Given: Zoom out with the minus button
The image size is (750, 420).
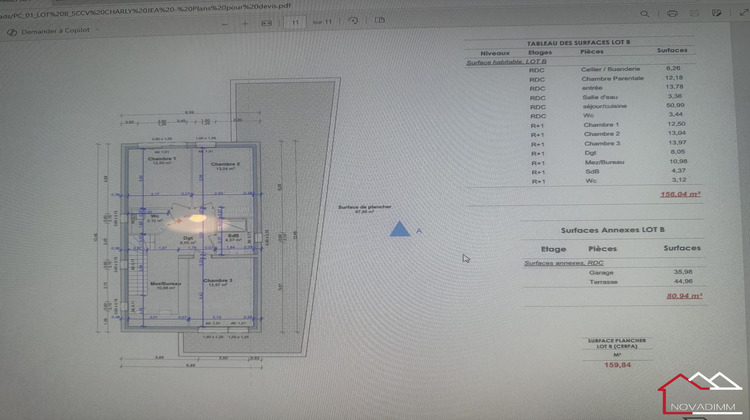Looking at the screenshot, I should [x=225, y=24].
